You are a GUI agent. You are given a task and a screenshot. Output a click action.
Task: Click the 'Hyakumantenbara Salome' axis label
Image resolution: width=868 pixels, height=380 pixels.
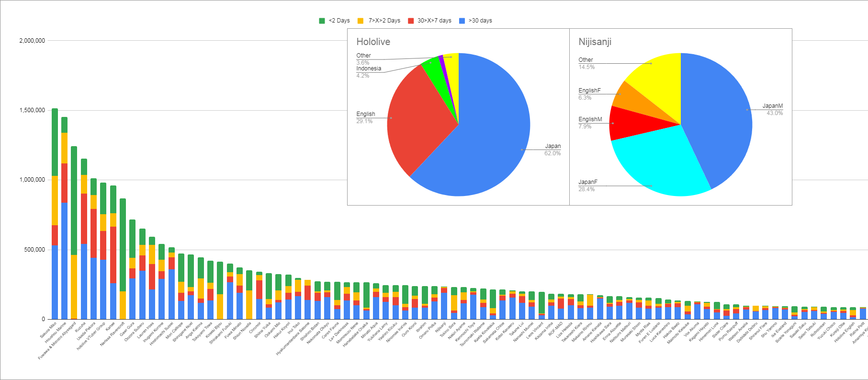click(293, 338)
